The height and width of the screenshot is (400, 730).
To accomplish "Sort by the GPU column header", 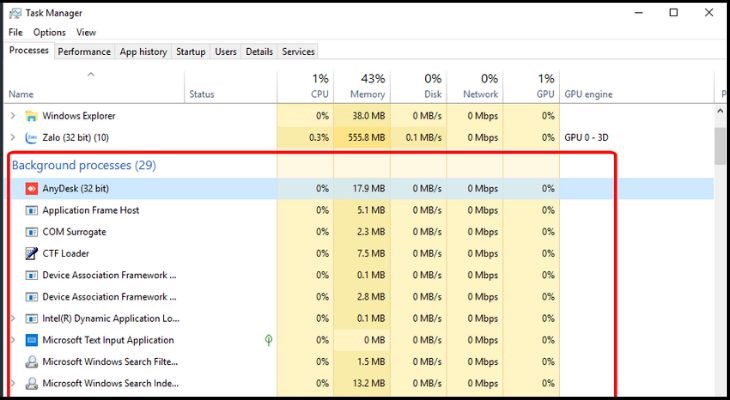I will tap(531, 87).
